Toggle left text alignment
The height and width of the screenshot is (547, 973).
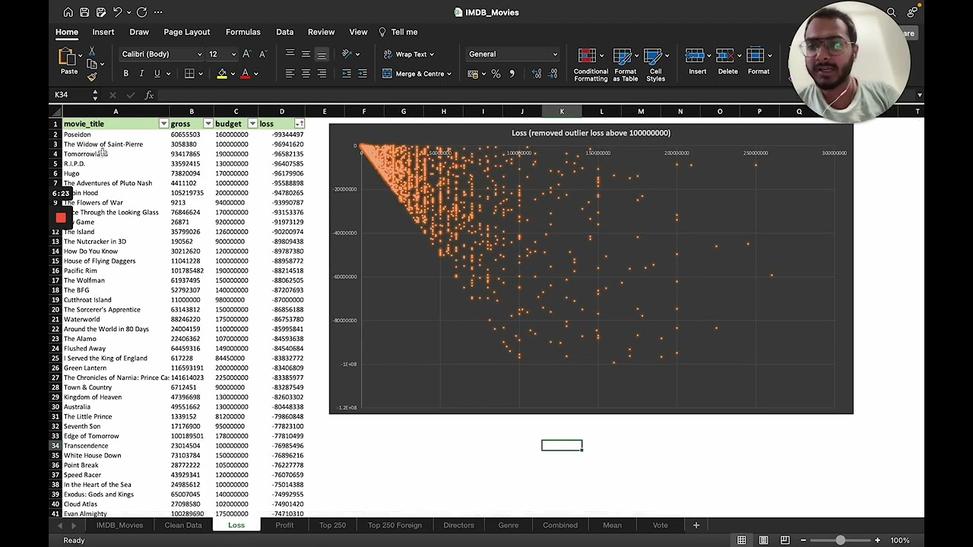[x=290, y=73]
